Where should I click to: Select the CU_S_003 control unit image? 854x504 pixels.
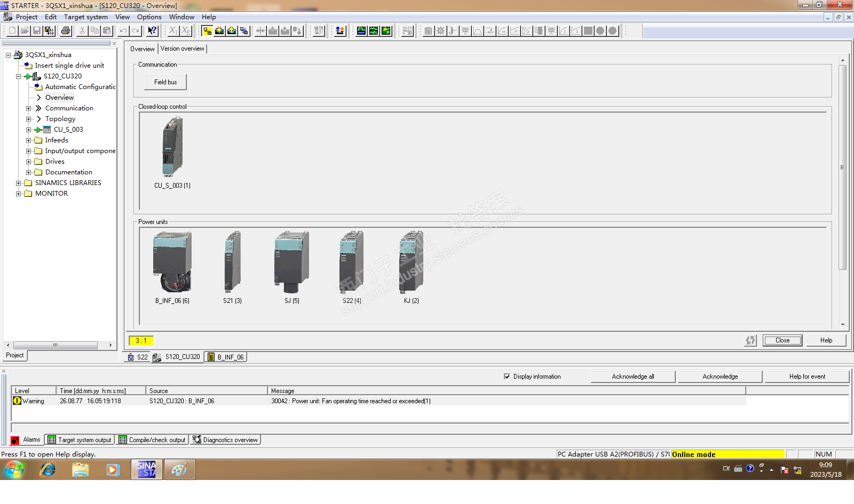172,147
